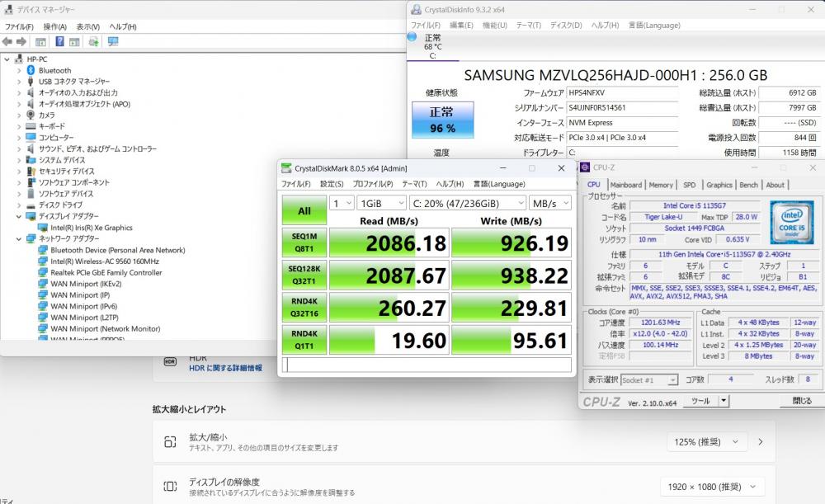Screen dimensions: 825x504
Task: Toggle the action pane icon in Device Manager toolbar
Action: point(75,41)
